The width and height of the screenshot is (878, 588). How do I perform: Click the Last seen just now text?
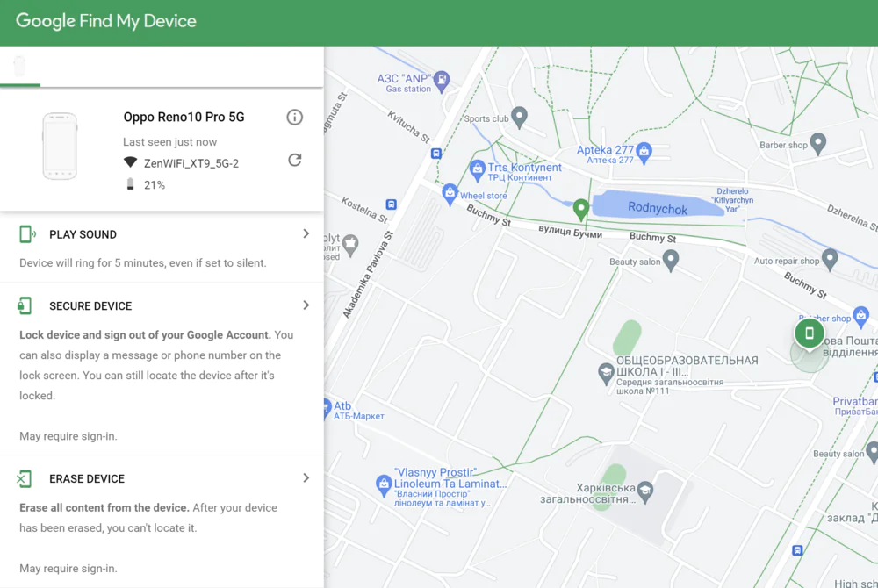pyautogui.click(x=169, y=142)
